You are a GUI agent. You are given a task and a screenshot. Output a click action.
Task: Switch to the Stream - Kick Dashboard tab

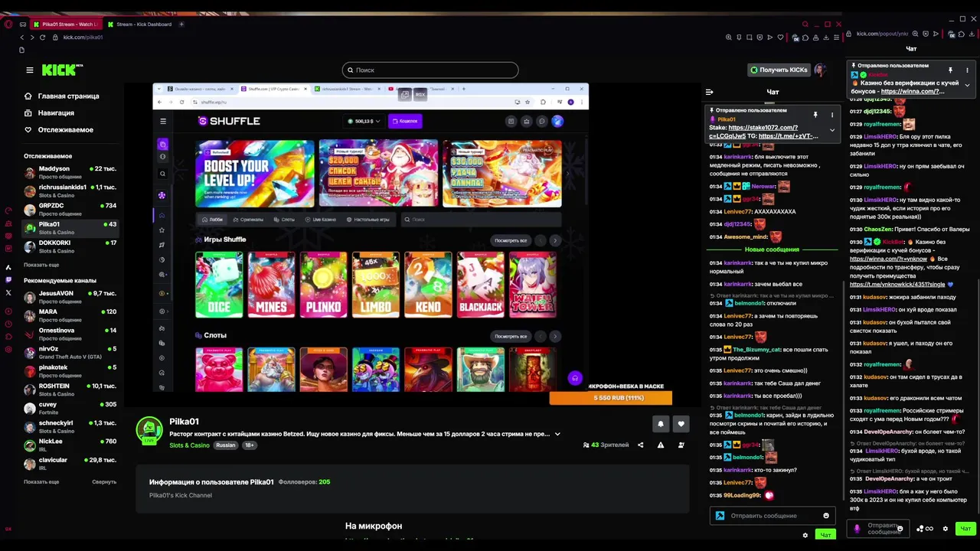coord(139,24)
